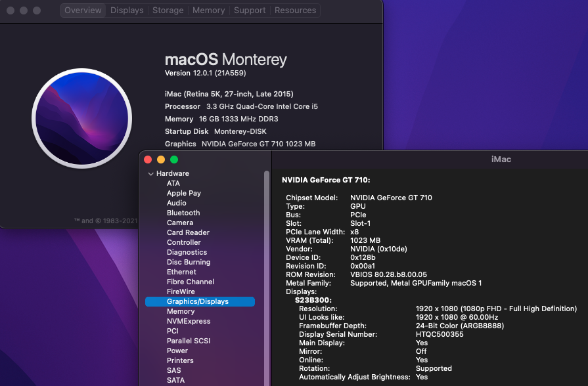Switch to the Overview tab
Image resolution: width=588 pixels, height=386 pixels.
pyautogui.click(x=83, y=10)
